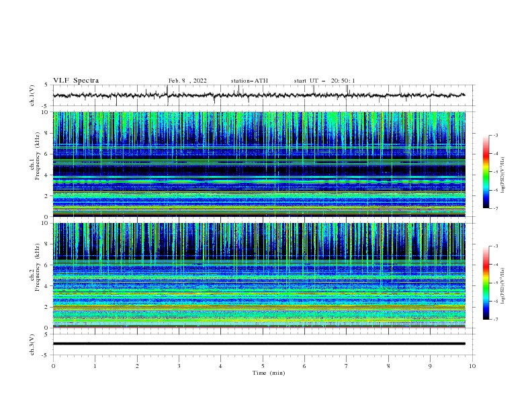Click the ch.2 spectrogram color scale bar

[x=486, y=283]
